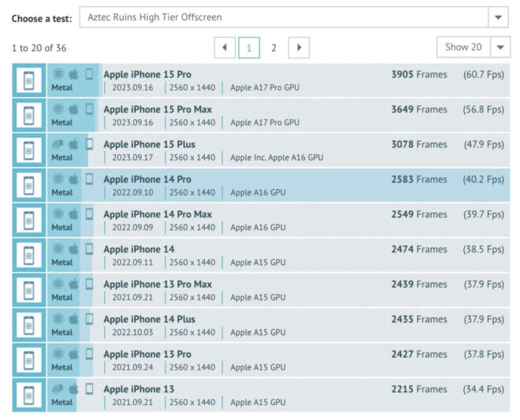Open the Apple iPhone 15 Pro result link
520x420 pixels.
149,74
